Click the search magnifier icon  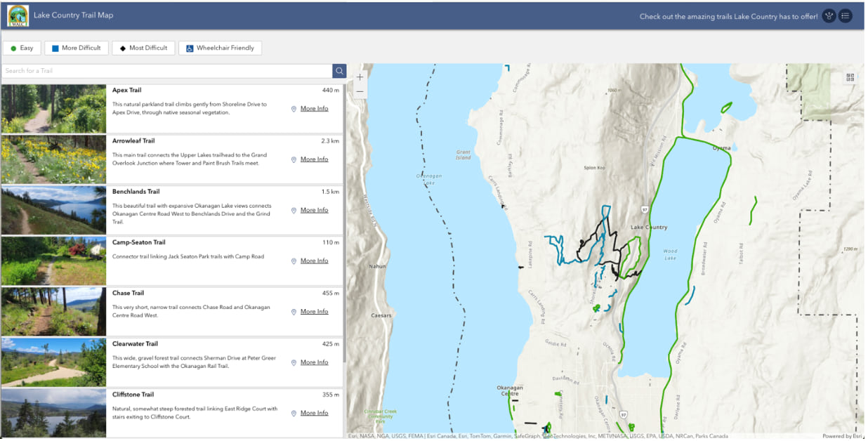(x=339, y=71)
